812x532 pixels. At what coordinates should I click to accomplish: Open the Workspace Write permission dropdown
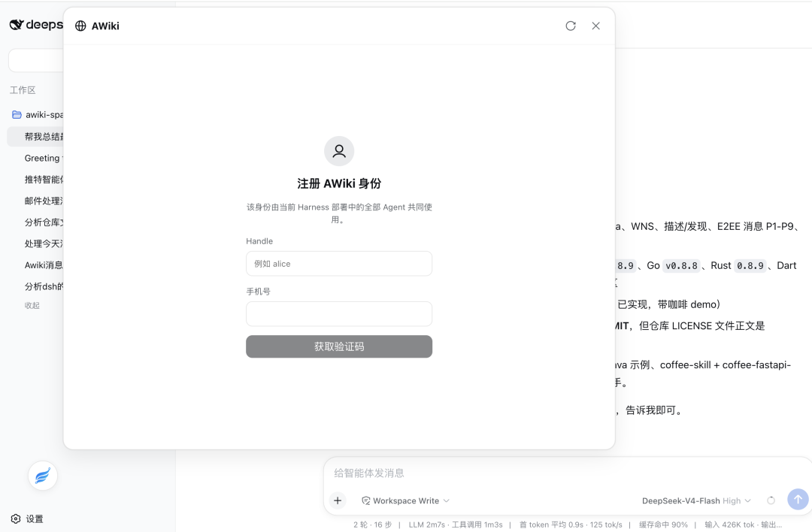coord(405,500)
